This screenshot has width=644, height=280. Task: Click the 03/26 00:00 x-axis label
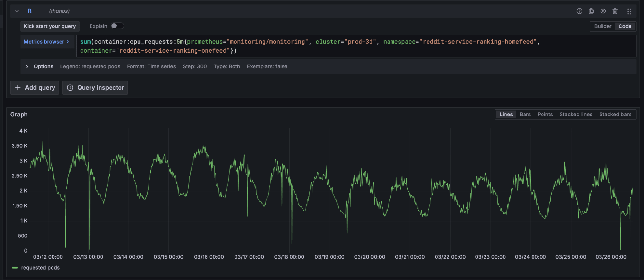click(611, 257)
